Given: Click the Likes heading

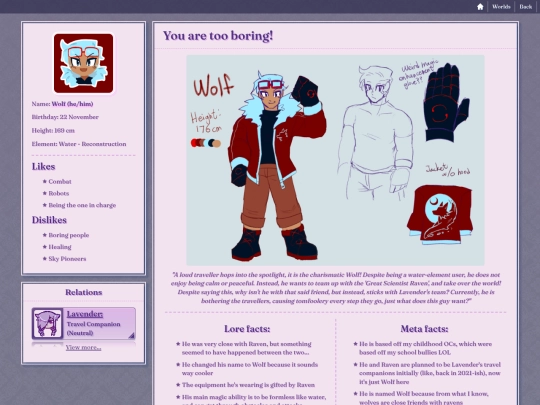Looking at the screenshot, I should (x=43, y=167).
